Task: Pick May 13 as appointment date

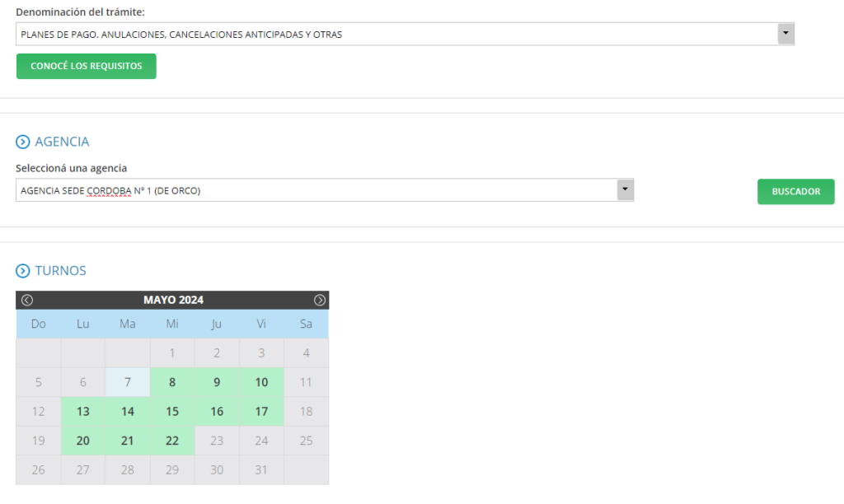Action: click(83, 412)
